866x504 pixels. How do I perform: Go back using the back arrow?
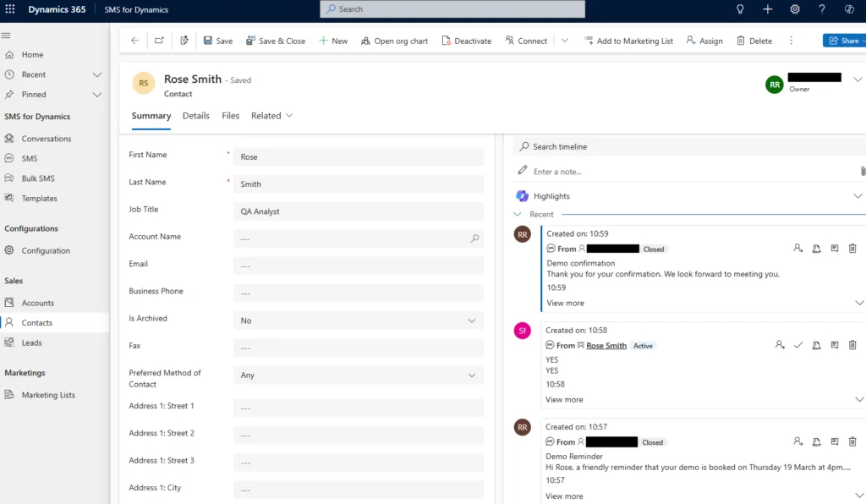tap(134, 41)
